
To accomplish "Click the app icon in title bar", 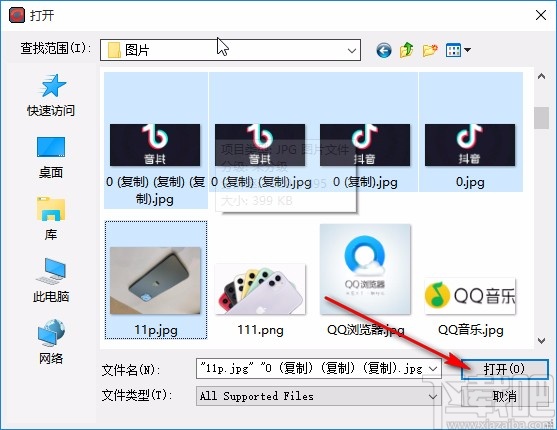I will click(17, 16).
